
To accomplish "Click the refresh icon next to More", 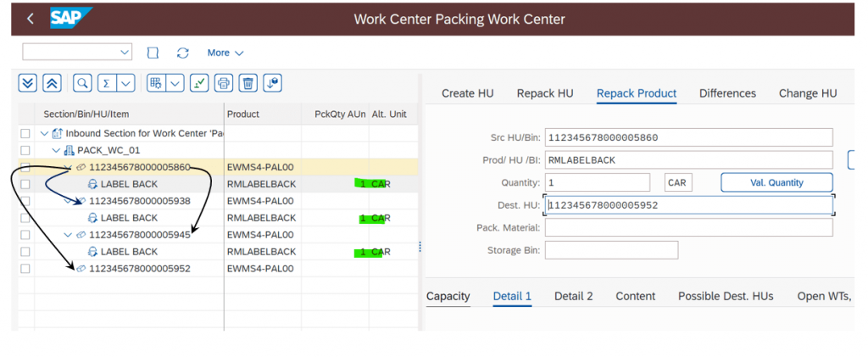I will (183, 53).
